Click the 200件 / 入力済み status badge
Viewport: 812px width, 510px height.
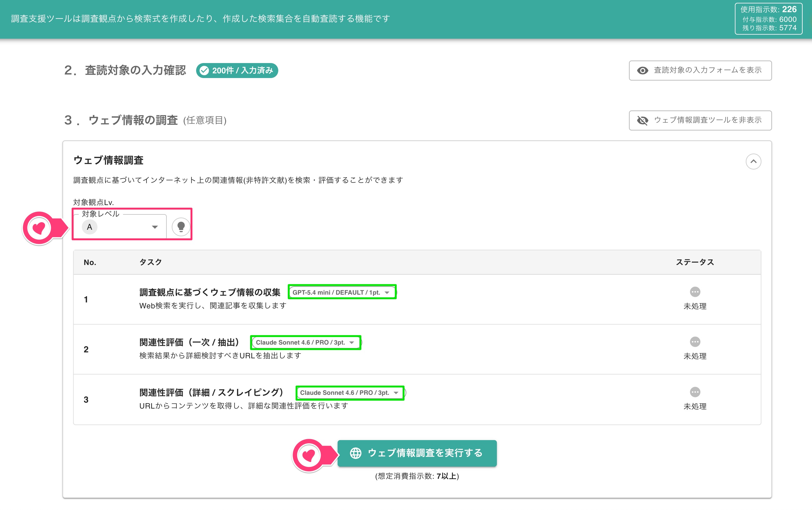(x=237, y=71)
